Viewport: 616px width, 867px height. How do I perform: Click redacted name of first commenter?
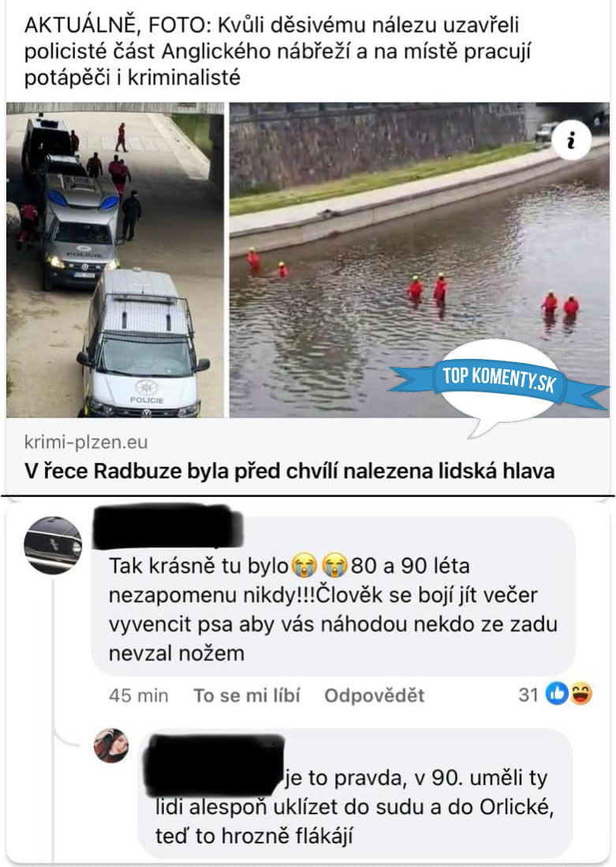167,528
